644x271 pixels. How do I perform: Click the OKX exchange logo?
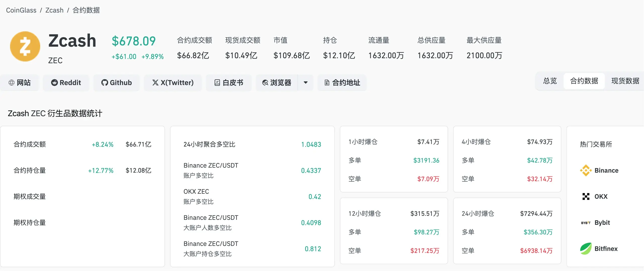pyautogui.click(x=586, y=196)
